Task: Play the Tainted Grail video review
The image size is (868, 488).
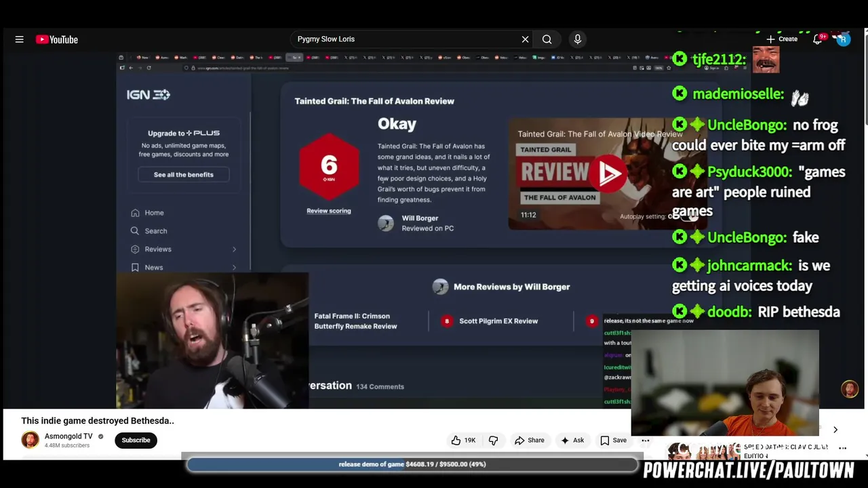Action: pyautogui.click(x=609, y=174)
